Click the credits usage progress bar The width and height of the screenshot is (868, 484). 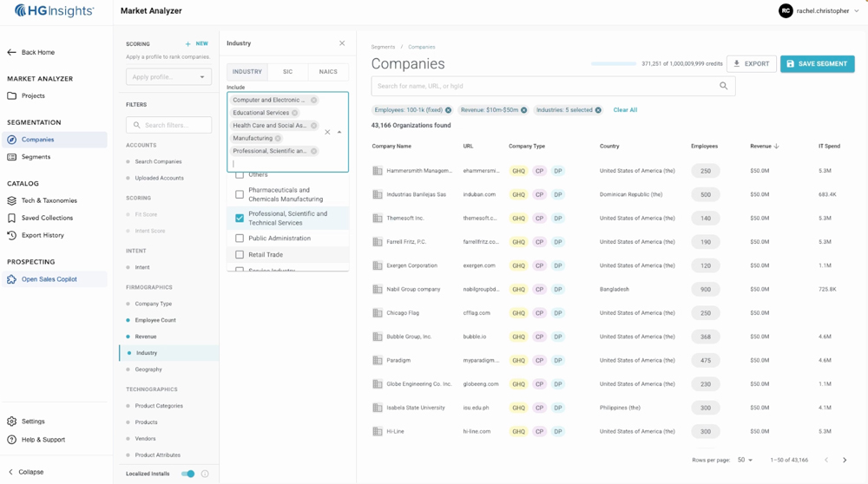click(614, 63)
